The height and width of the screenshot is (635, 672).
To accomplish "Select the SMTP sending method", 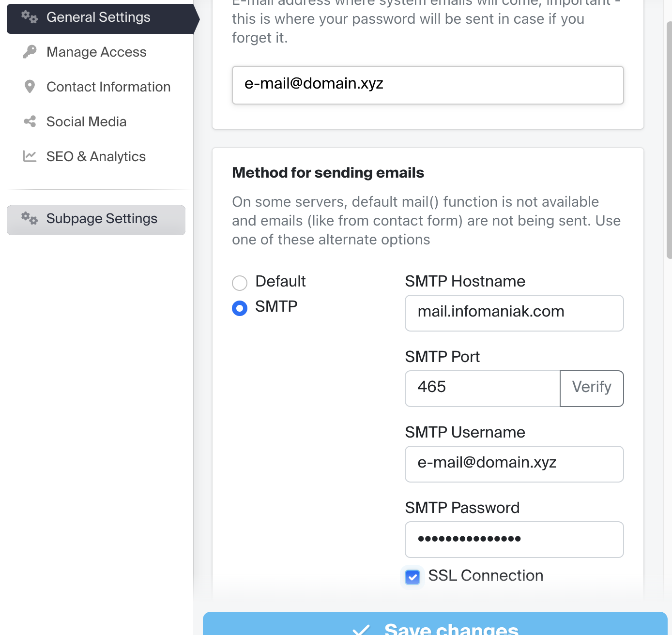I will [240, 308].
